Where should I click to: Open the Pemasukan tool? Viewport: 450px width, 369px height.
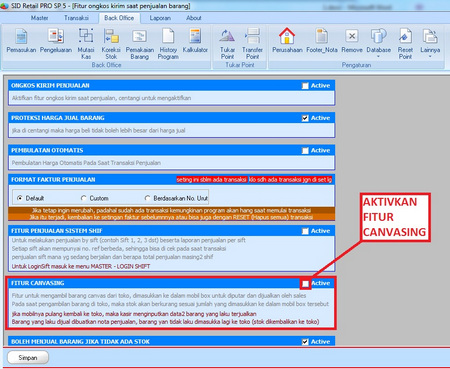pos(21,40)
